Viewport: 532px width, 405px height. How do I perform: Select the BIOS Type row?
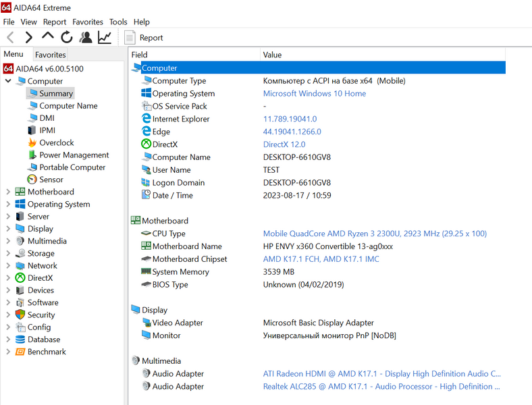318,285
